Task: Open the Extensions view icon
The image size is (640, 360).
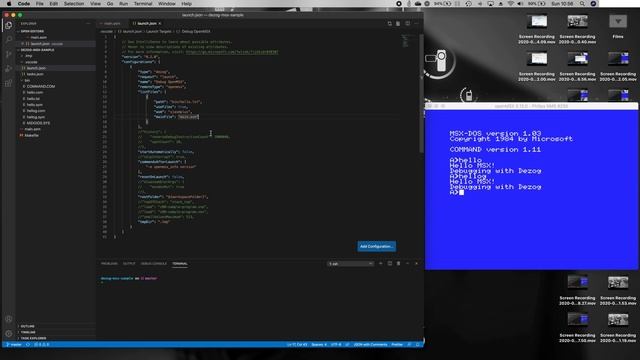Action: 9,83
